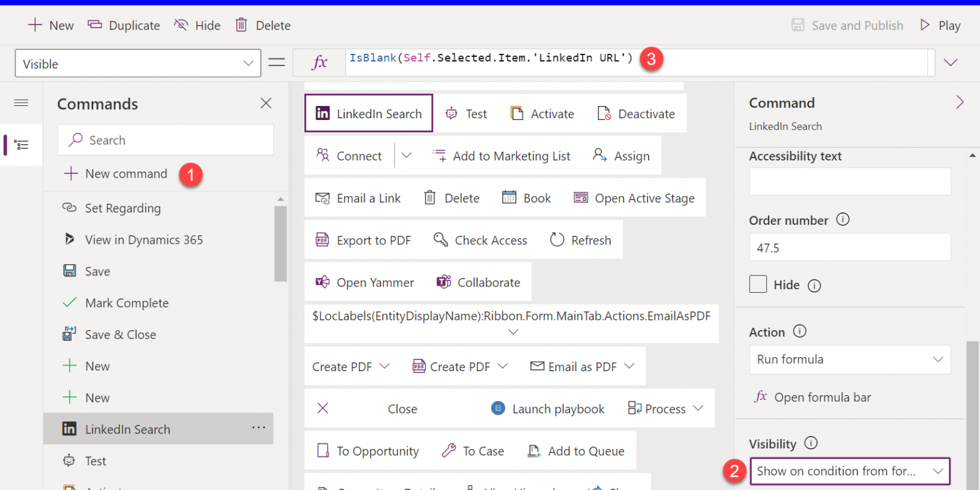Click the Order number info icon
980x490 pixels.
pos(843,219)
